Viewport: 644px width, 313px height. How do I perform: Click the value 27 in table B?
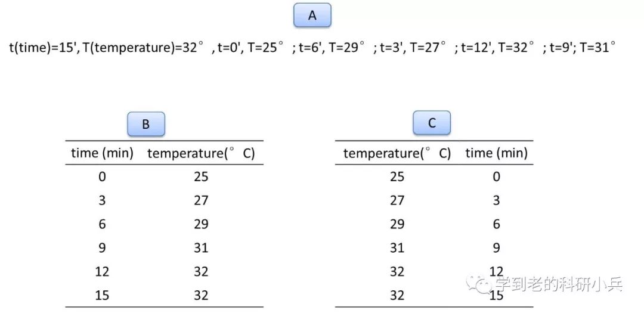[x=201, y=200]
